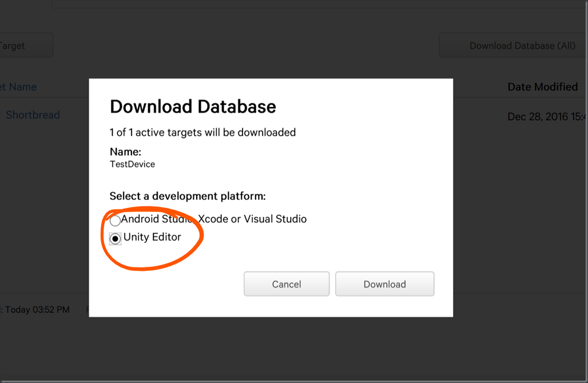Screen dimensions: 588x383
Task: Choose Android Studio, Xcode or Visual Studio radio
Action: [115, 220]
